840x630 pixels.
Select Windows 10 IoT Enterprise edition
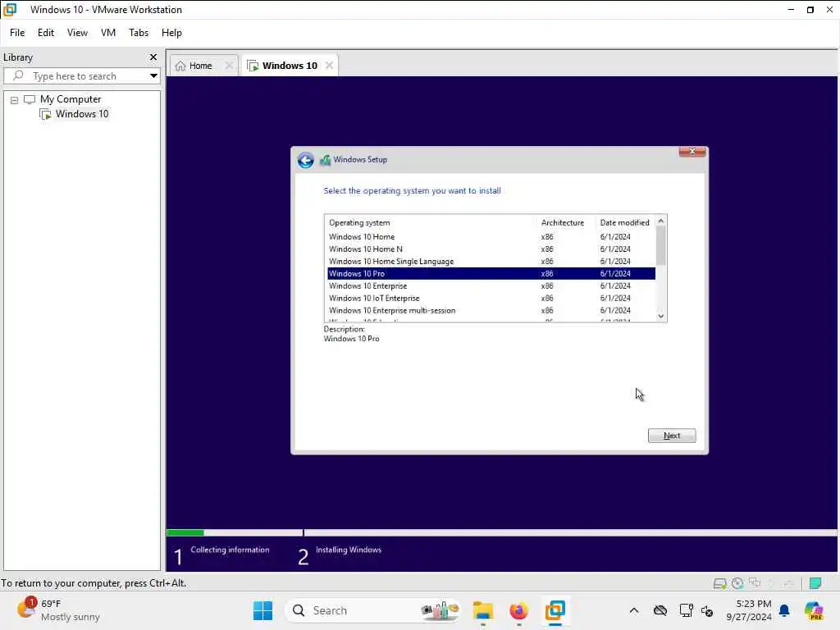(x=491, y=298)
